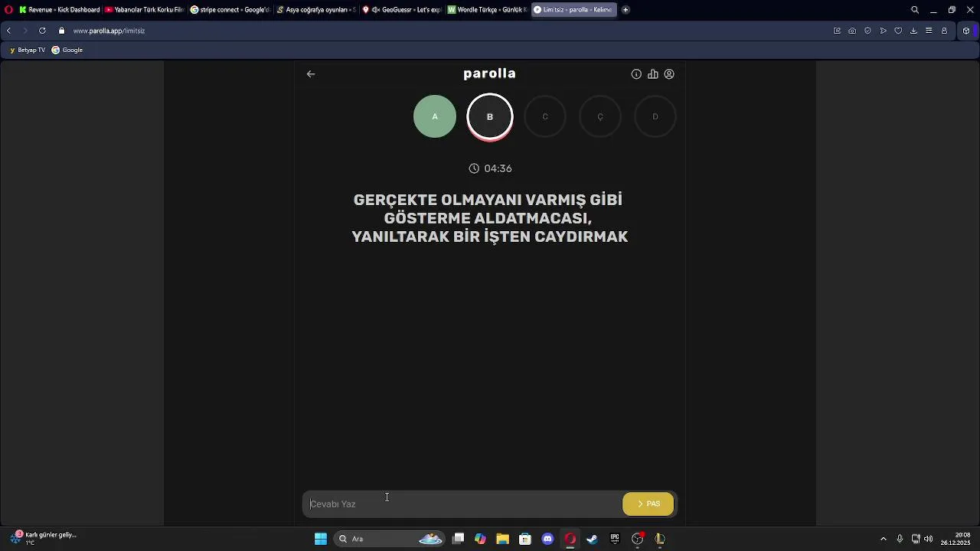Click the taskbar Ara search box
This screenshot has height=551, width=980.
(390, 539)
